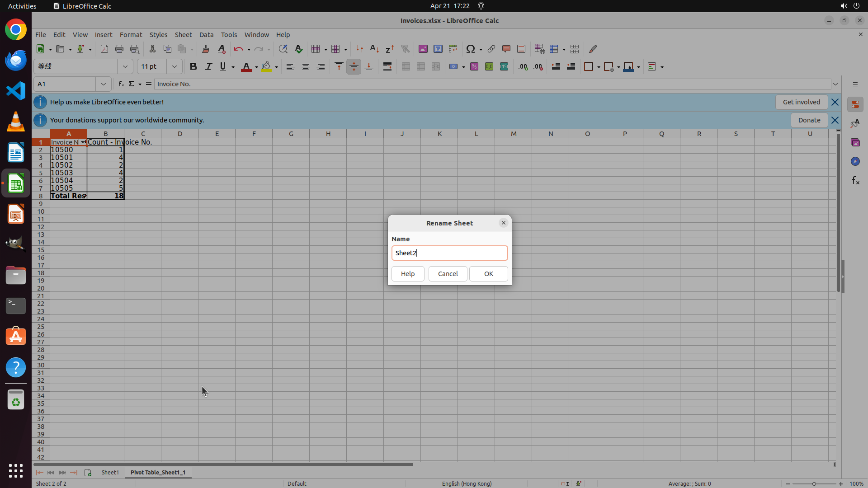Expand the Name Box dropdown arrow

104,84
